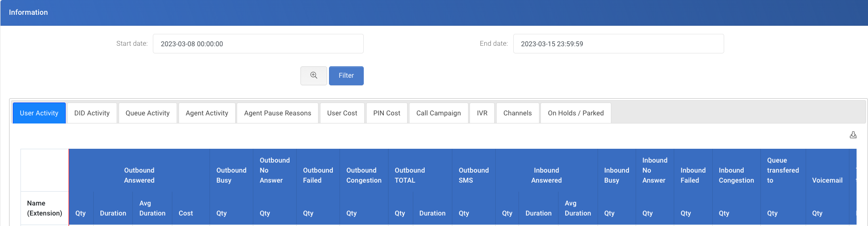The height and width of the screenshot is (226, 868).
Task: Select the On Holds / Parked tab
Action: (x=576, y=113)
